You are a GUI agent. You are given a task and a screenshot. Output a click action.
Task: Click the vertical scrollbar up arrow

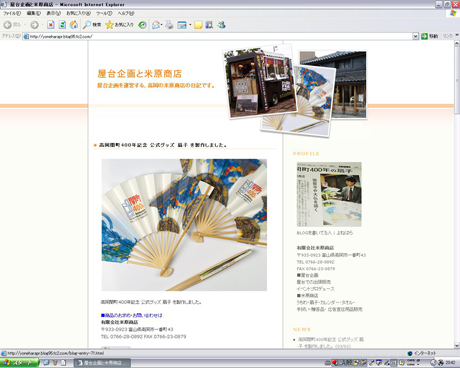pos(457,44)
